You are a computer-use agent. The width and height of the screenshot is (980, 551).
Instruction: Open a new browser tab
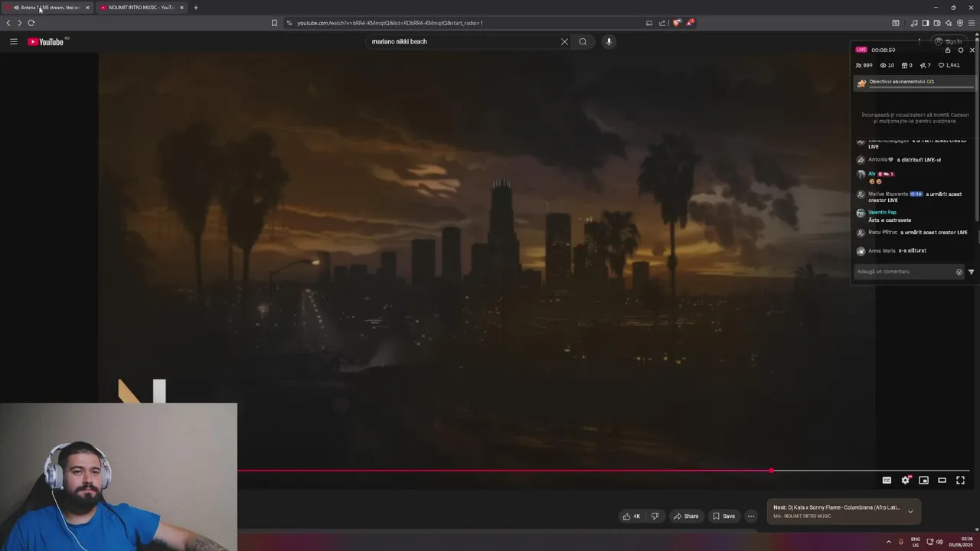coord(196,8)
